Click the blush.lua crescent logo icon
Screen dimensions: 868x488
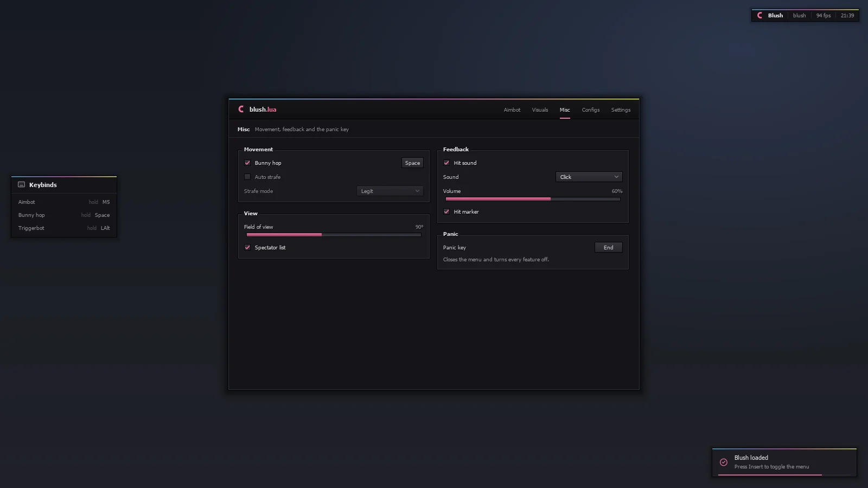241,109
